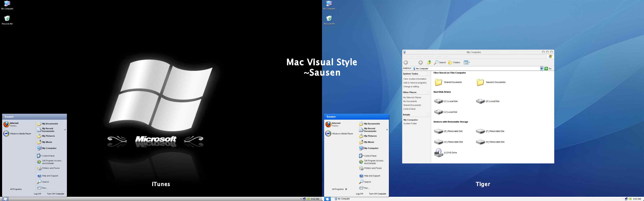This screenshot has height=201, width=644.
Task: Click the Forward arrow in My Computer window
Action: coord(421,62)
